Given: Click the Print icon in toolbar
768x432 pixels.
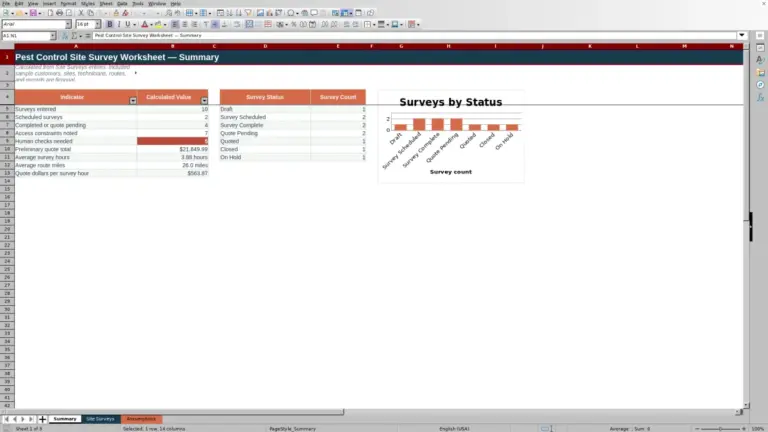Looking at the screenshot, I should (x=59, y=13).
